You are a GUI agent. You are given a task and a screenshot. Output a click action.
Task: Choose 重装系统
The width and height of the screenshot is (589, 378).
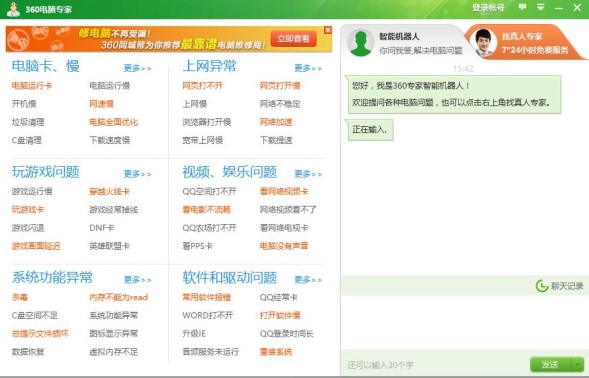(276, 352)
